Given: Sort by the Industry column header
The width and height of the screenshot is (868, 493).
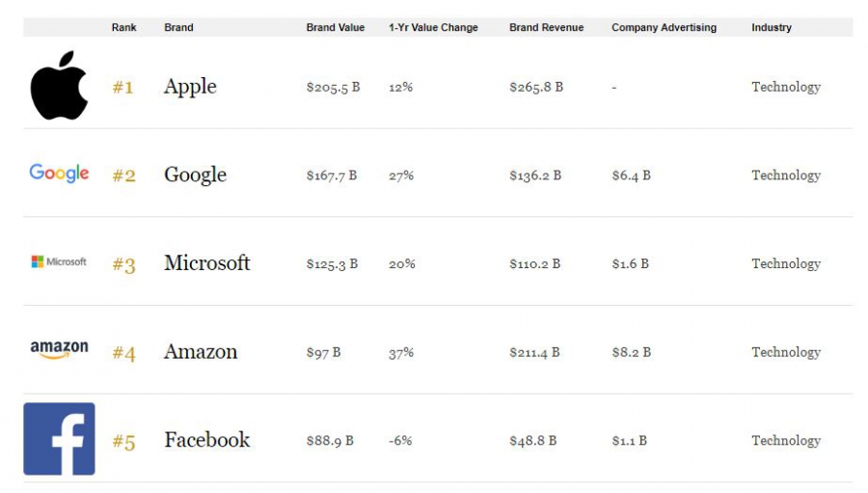Looking at the screenshot, I should tap(772, 27).
